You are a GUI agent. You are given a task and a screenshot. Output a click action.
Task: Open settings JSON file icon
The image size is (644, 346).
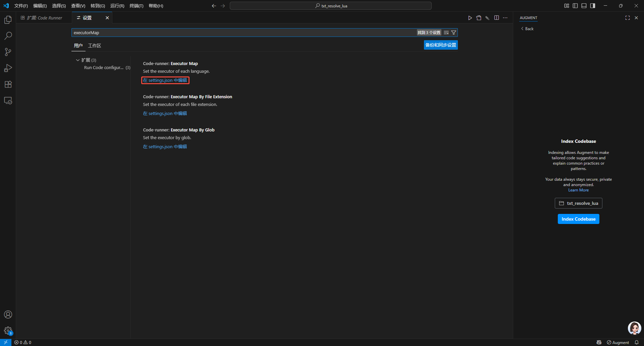pyautogui.click(x=479, y=18)
